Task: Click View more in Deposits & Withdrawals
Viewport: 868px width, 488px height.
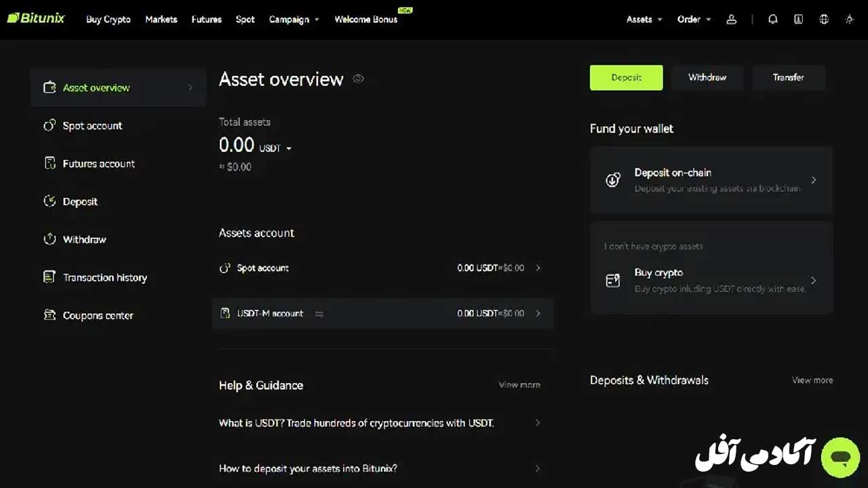Action: click(812, 380)
